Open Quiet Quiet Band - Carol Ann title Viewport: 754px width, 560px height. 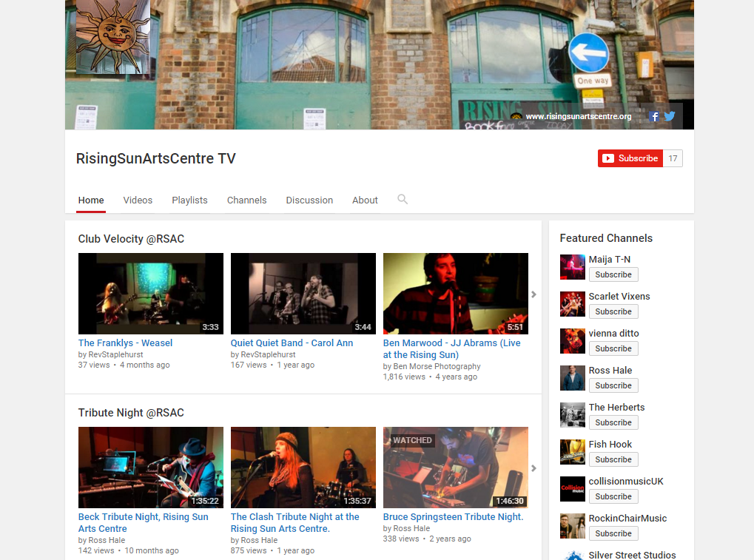click(x=292, y=343)
